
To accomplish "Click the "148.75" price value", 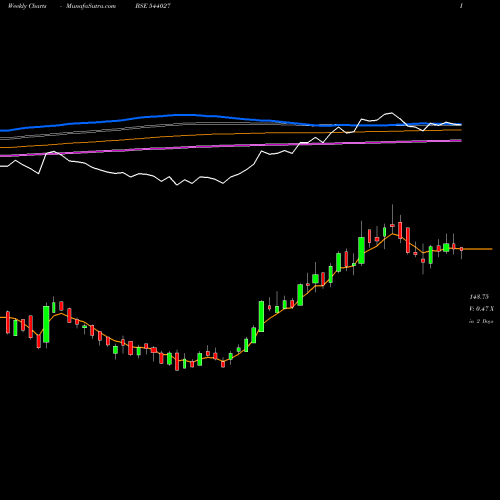I will pyautogui.click(x=479, y=296).
